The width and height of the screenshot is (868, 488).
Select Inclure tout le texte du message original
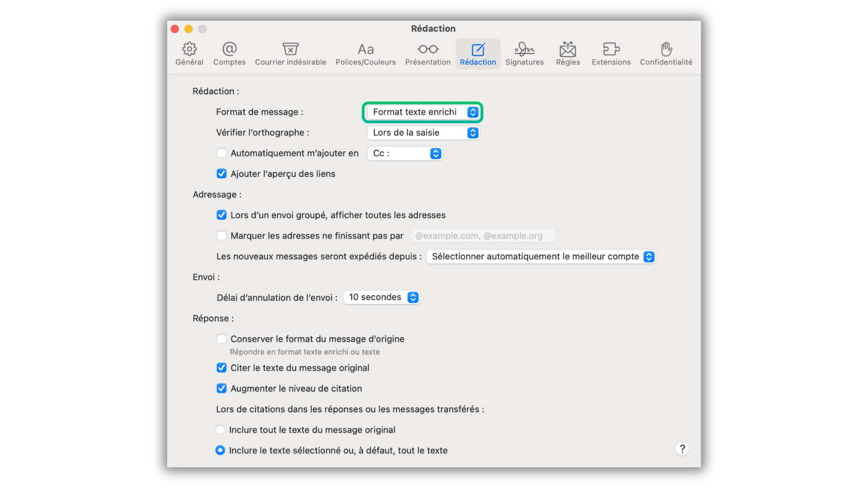(220, 430)
